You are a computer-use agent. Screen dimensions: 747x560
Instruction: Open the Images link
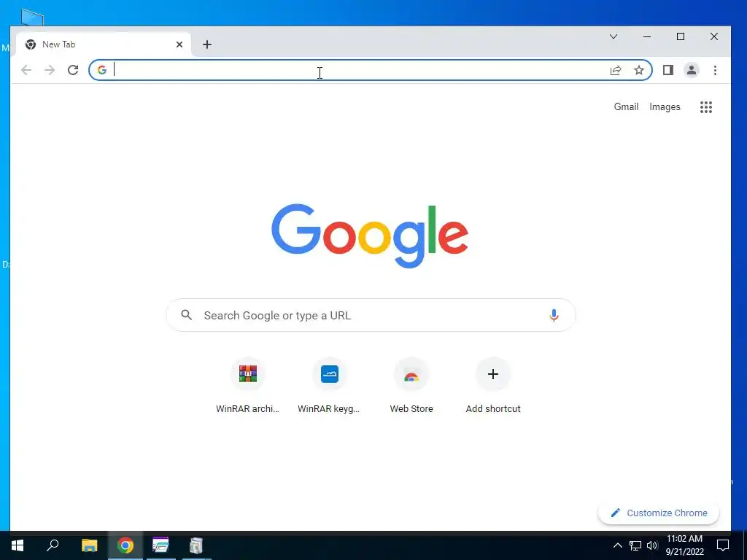665,106
